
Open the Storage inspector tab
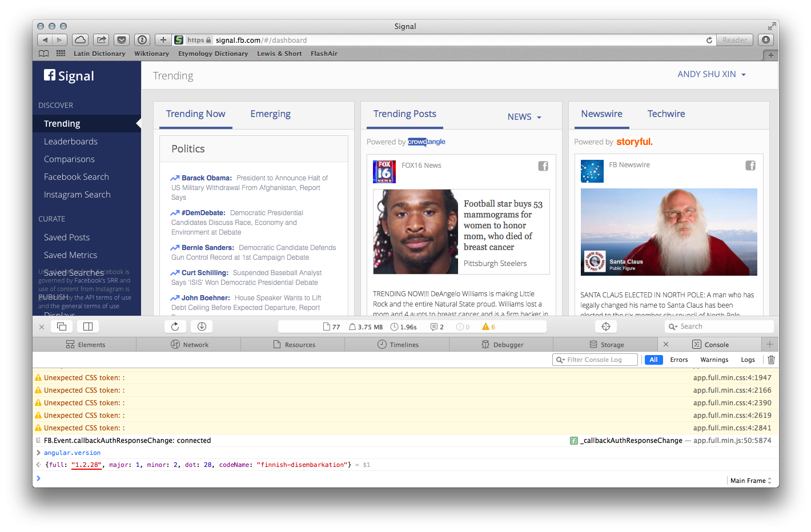point(606,345)
